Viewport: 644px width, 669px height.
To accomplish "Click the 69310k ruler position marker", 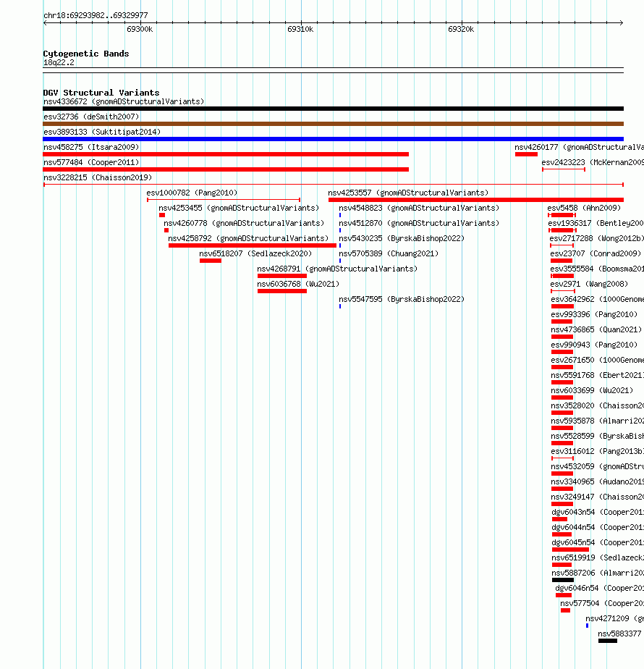I will pyautogui.click(x=300, y=29).
